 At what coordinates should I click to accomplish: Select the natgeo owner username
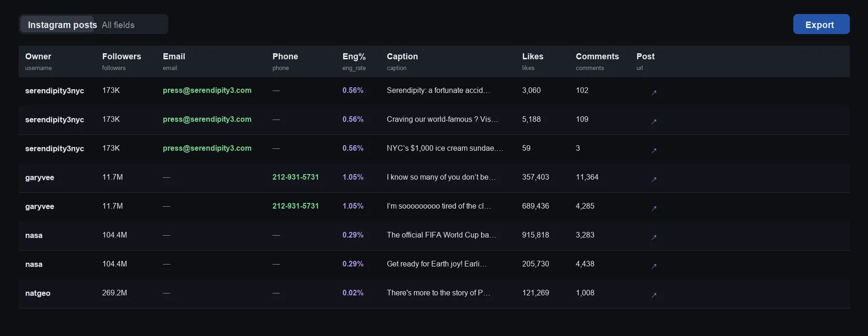38,293
